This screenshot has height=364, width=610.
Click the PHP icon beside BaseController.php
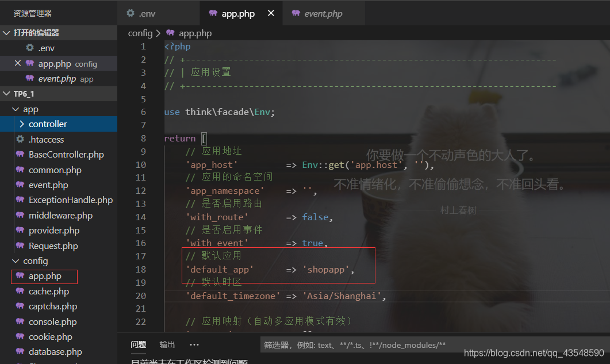click(x=20, y=154)
